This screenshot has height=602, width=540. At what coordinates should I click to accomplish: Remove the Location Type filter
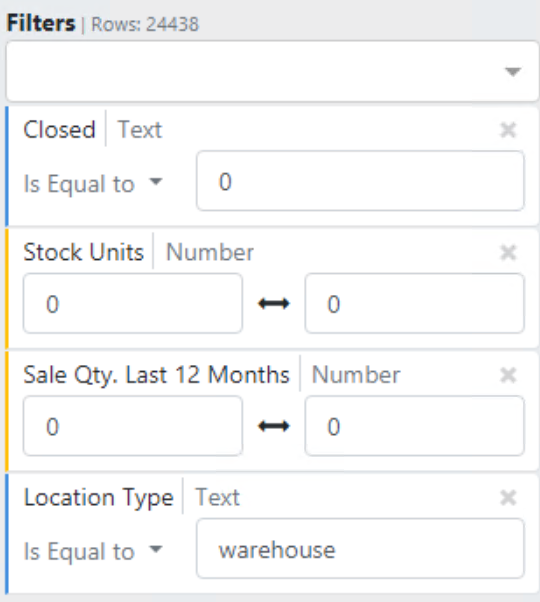click(x=508, y=498)
